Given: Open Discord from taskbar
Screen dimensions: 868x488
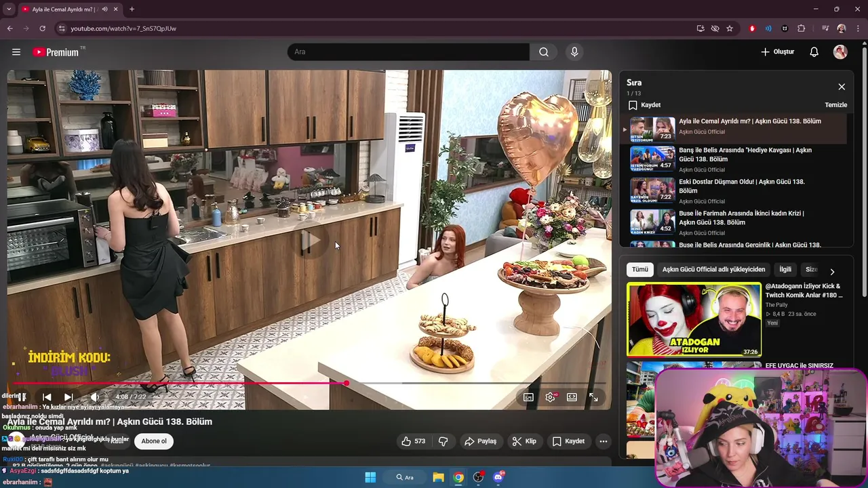Looking at the screenshot, I should click(498, 477).
